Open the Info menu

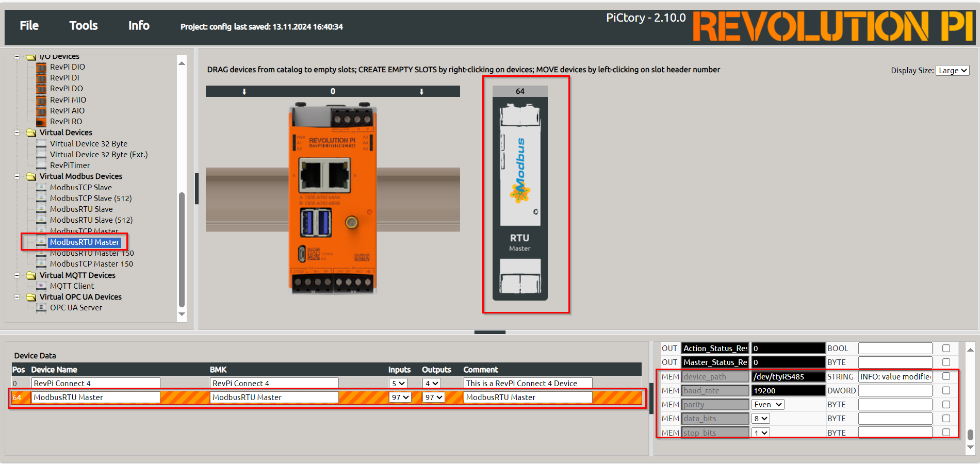138,25
